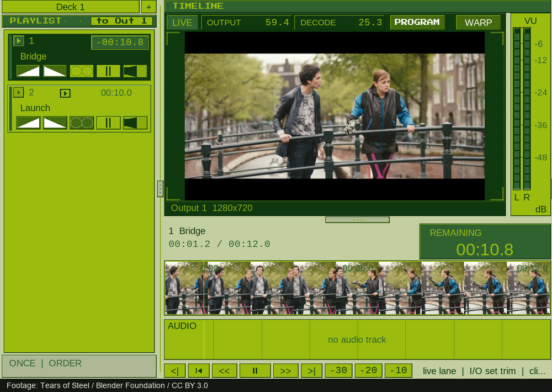
Task: Toggle speaker audio on Bridge clip
Action: (135, 71)
